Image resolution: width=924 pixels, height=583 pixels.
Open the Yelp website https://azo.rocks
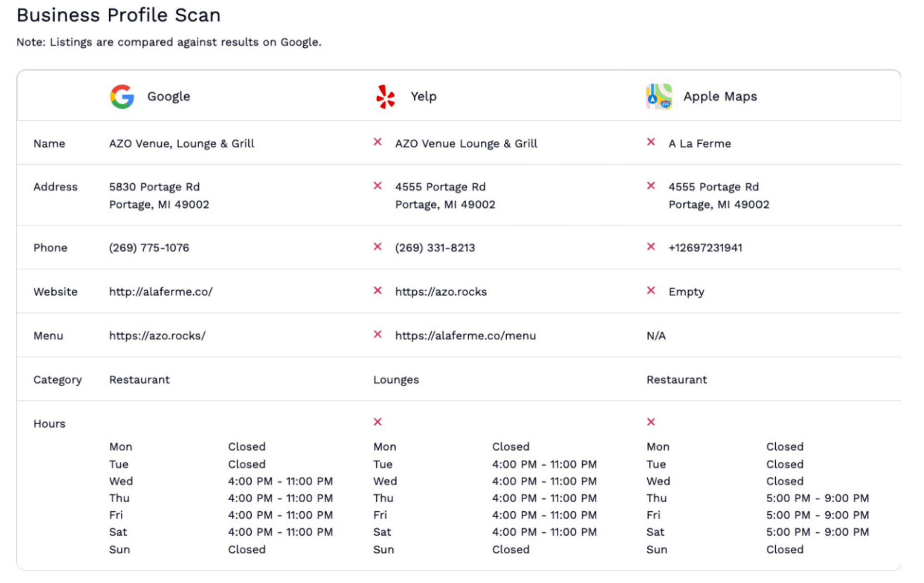point(441,291)
